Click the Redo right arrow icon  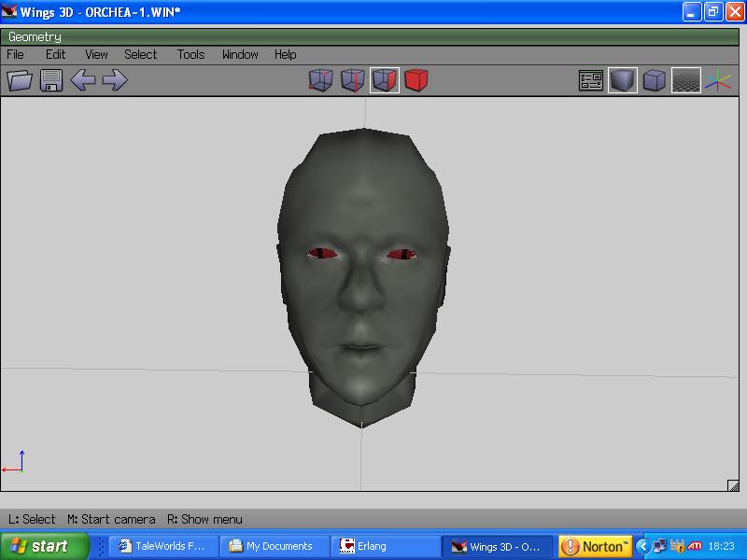tap(115, 80)
